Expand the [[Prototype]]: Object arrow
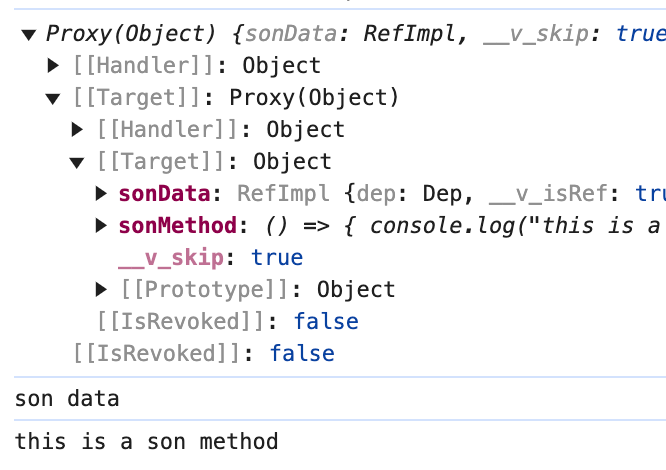666x470 pixels. pyautogui.click(x=101, y=290)
